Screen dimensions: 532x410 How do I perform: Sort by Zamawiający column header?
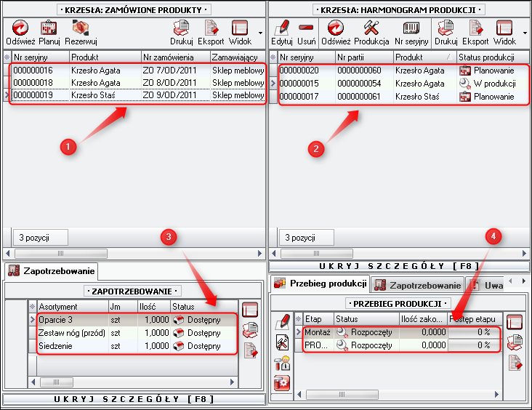pos(238,57)
